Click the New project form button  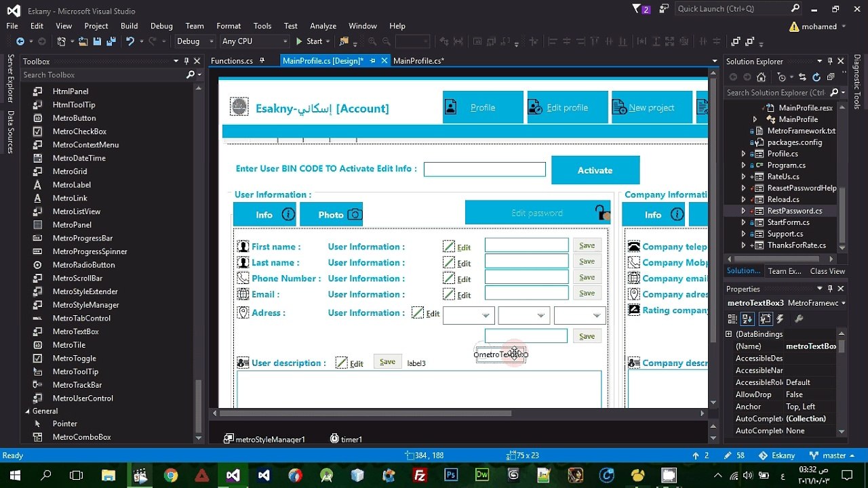pos(652,107)
